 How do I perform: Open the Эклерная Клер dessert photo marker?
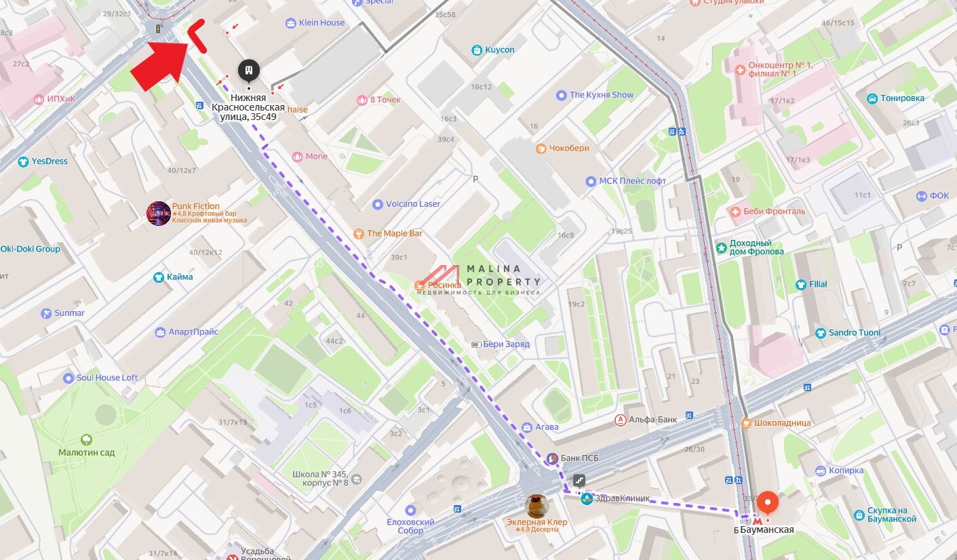pyautogui.click(x=536, y=506)
